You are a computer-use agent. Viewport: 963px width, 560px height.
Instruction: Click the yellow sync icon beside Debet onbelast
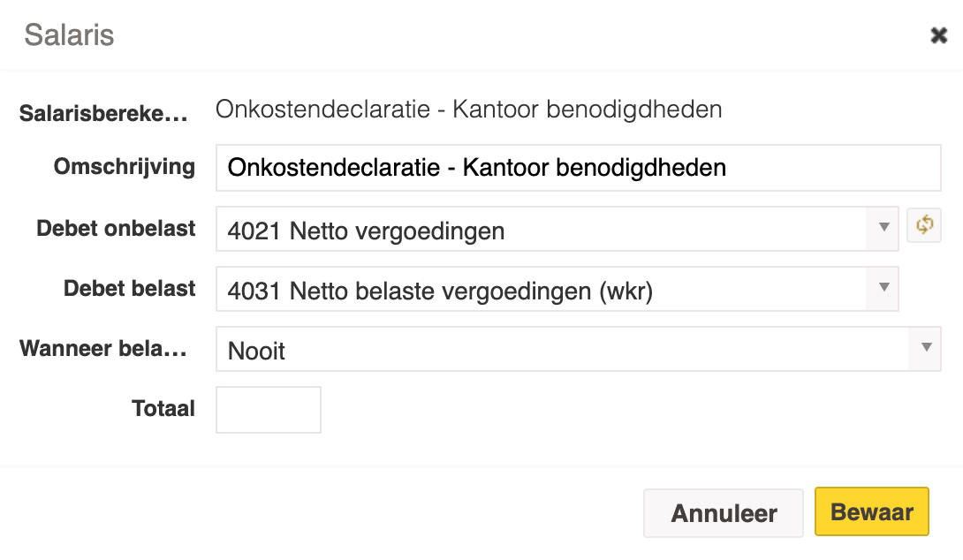pyautogui.click(x=924, y=224)
